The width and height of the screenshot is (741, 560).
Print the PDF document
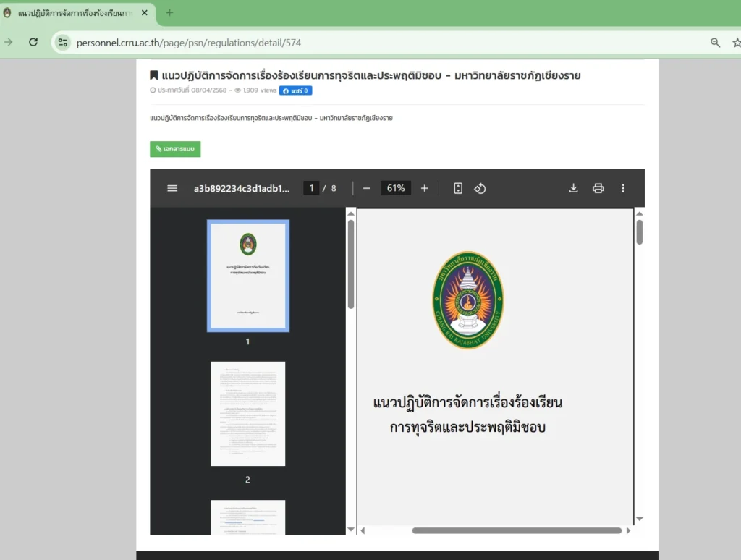coord(598,189)
